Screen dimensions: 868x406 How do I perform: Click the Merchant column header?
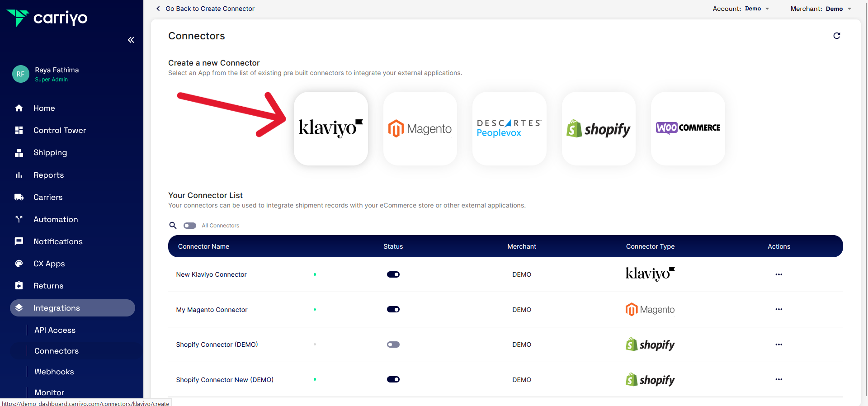pyautogui.click(x=522, y=246)
